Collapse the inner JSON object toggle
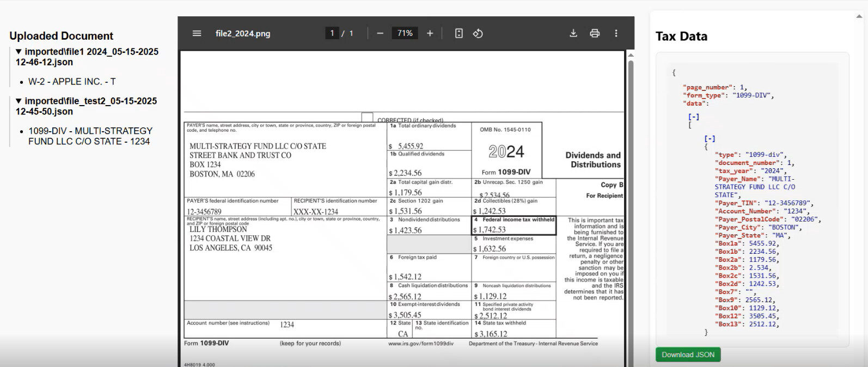868x367 pixels. 710,139
